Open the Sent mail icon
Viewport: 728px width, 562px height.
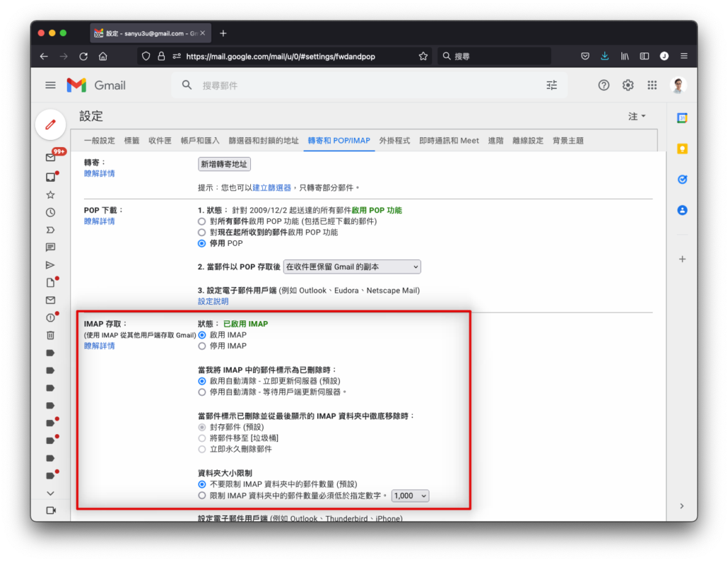pyautogui.click(x=50, y=265)
